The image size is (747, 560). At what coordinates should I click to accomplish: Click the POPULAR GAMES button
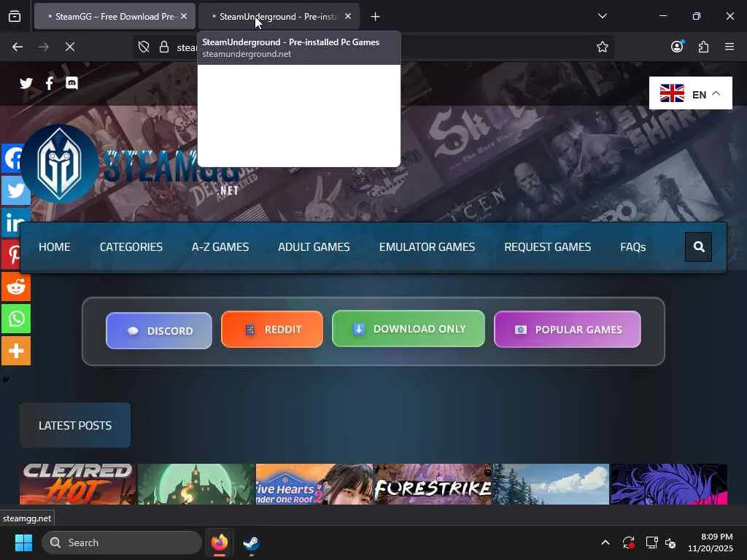568,330
